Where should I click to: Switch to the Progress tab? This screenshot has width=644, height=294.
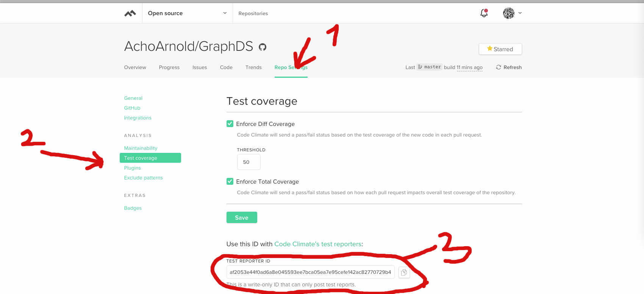point(169,67)
